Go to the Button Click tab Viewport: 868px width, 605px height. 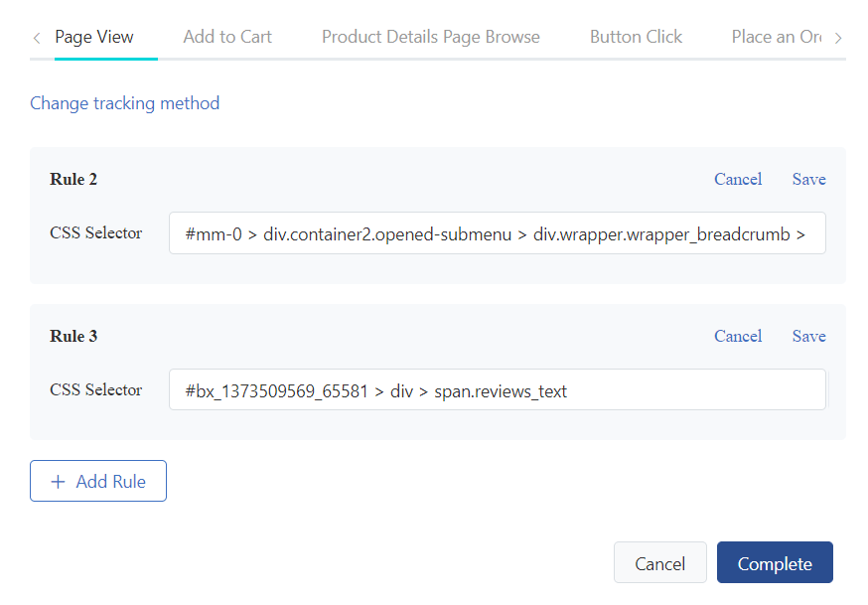(636, 37)
